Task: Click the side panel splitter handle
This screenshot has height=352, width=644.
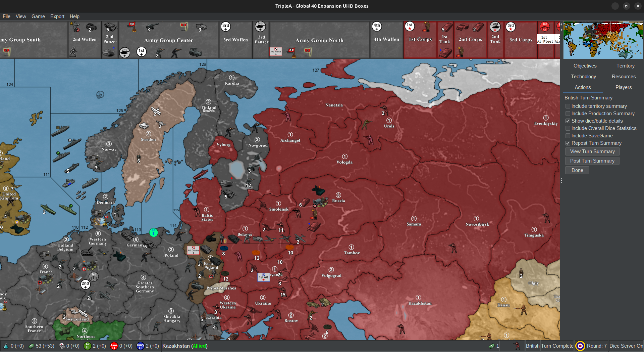Action: coord(561,180)
